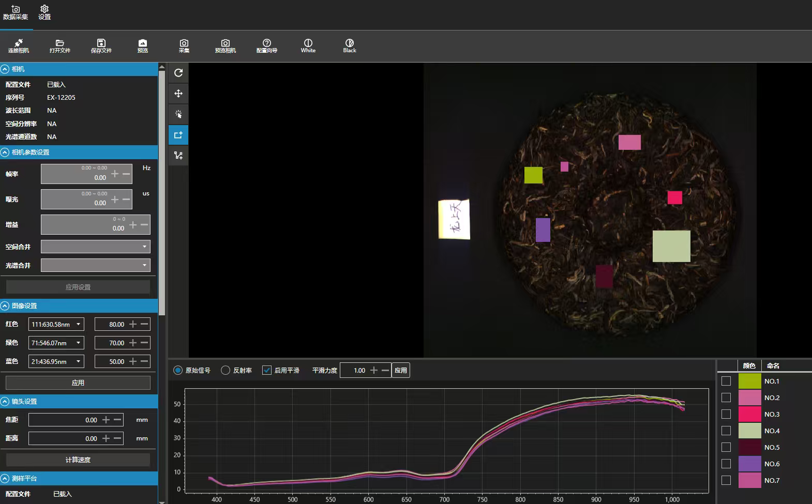Start 采集 capture with camera icon

coord(184,45)
